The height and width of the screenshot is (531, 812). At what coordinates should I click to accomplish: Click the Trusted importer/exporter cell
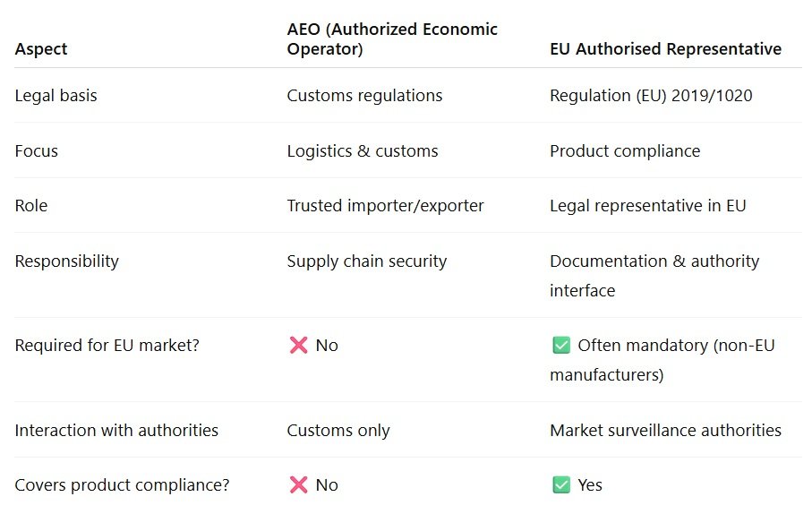pos(385,206)
